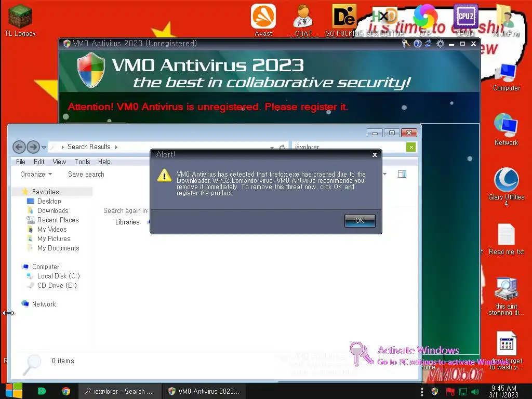Click the Back arrow in Explorer

pyautogui.click(x=19, y=147)
